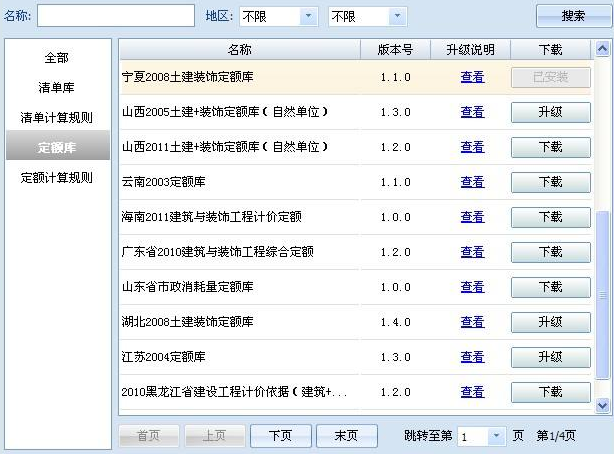The height and width of the screenshot is (454, 614).
Task: Click the 升级说明 column header
Action: coord(470,50)
